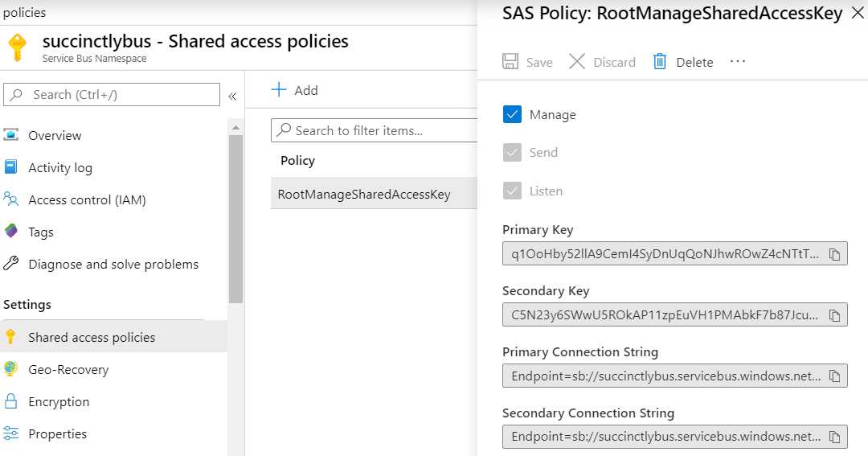The image size is (868, 456).
Task: Click the Tags icon in sidebar
Action: 10,231
